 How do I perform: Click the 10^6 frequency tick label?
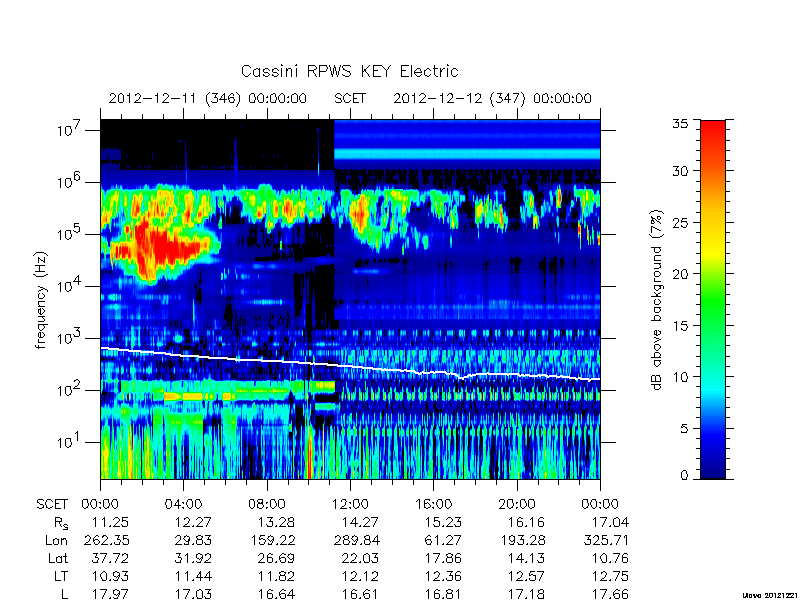70,182
